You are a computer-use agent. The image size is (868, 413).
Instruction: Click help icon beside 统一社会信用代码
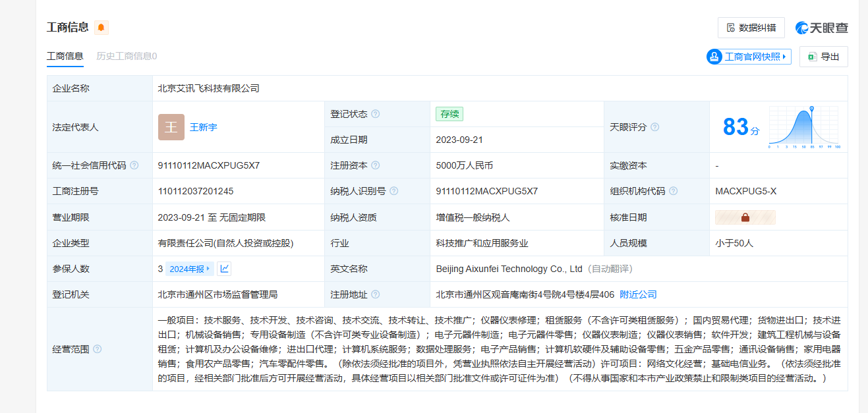(134, 165)
